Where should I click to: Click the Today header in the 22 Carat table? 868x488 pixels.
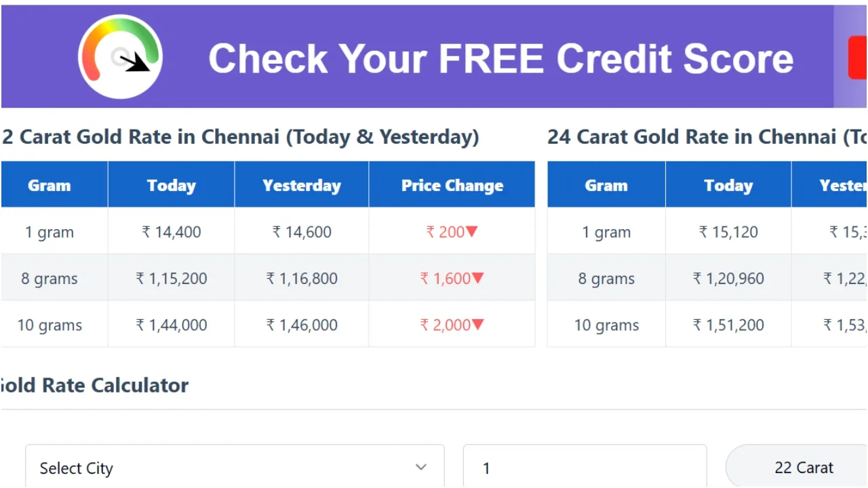[x=171, y=185]
